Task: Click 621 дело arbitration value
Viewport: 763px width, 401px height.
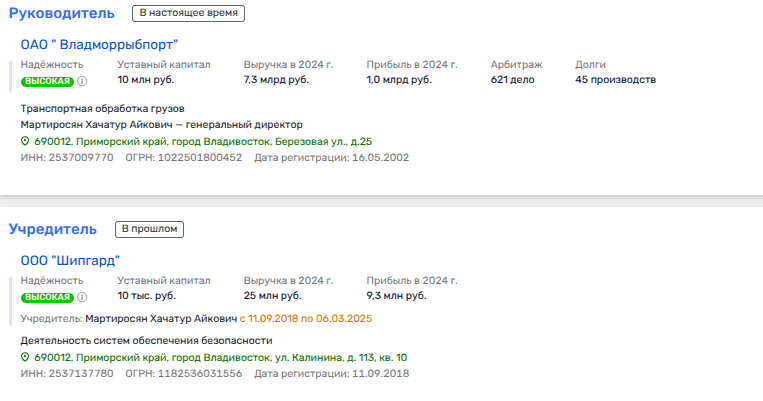Action: click(x=513, y=80)
